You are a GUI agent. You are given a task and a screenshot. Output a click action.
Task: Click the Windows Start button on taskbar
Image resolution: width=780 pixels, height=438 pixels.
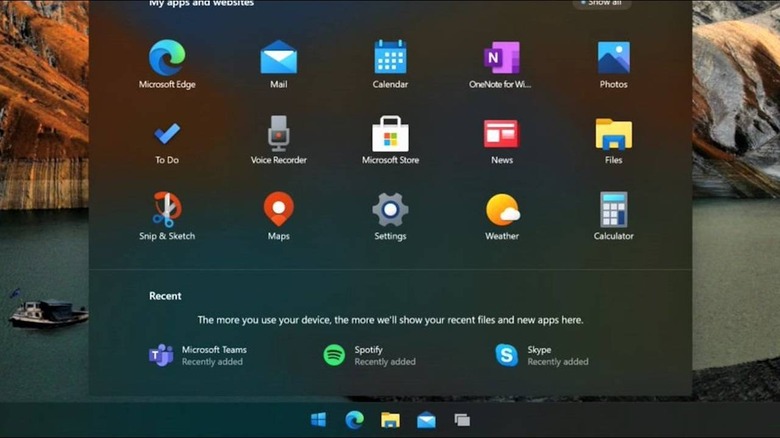click(318, 420)
